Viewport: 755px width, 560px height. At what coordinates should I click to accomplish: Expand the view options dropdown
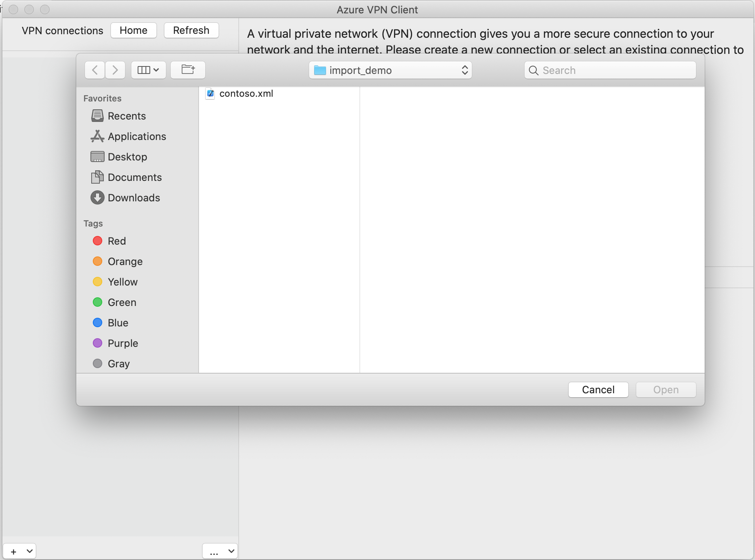coord(148,70)
